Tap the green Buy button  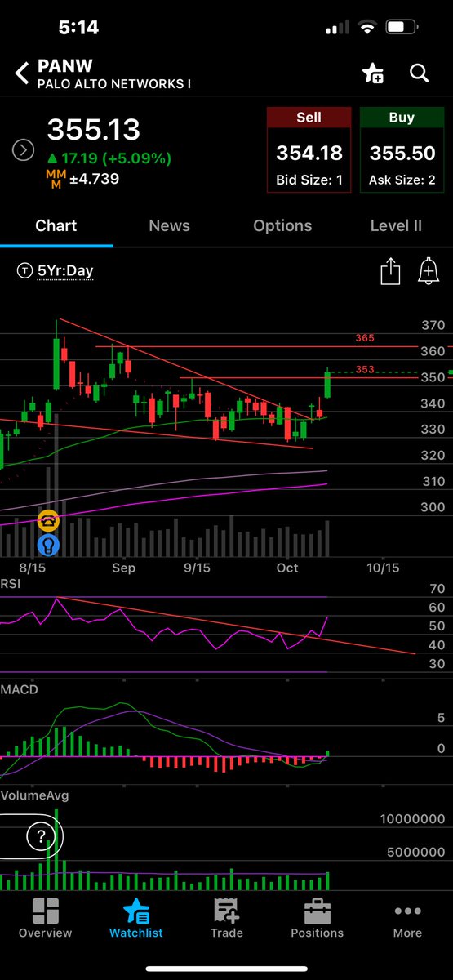click(x=402, y=150)
